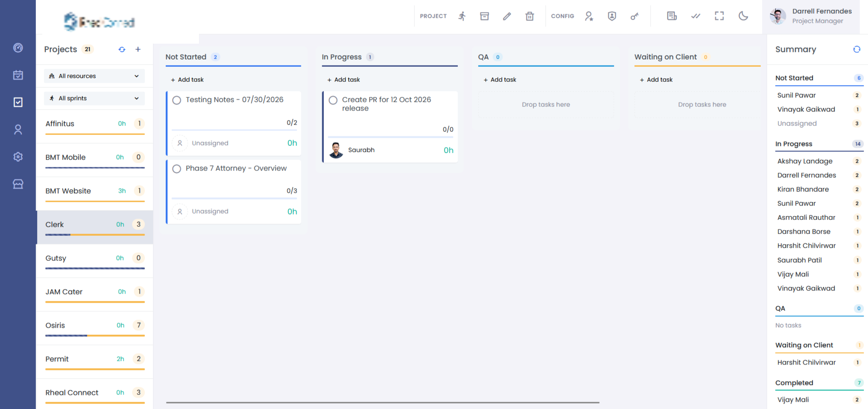Click Unassigned avatar on Testing Notes card
This screenshot has width=868, height=409.
[180, 143]
